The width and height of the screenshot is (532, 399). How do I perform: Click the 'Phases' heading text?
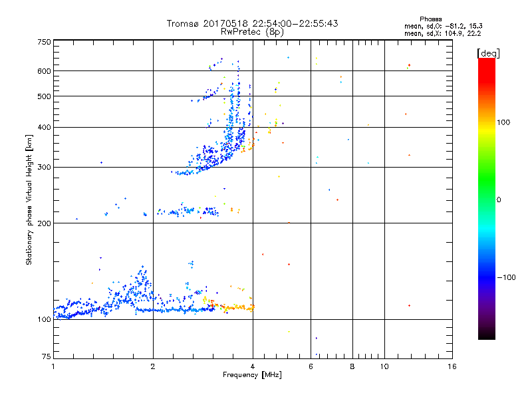coord(430,19)
